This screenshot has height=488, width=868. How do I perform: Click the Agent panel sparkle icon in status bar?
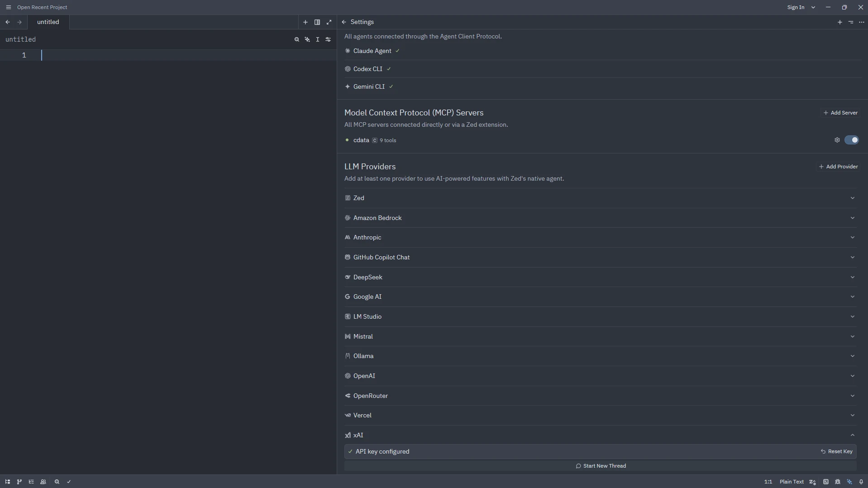[849, 482]
